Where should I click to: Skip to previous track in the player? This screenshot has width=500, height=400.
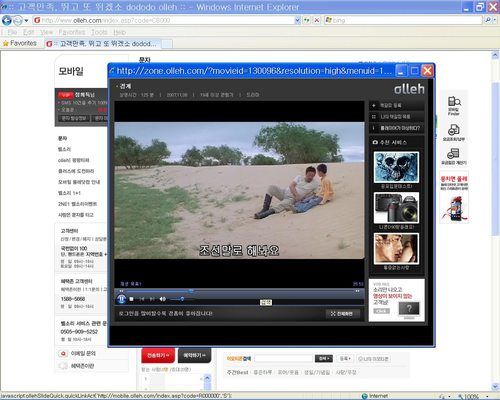142,299
